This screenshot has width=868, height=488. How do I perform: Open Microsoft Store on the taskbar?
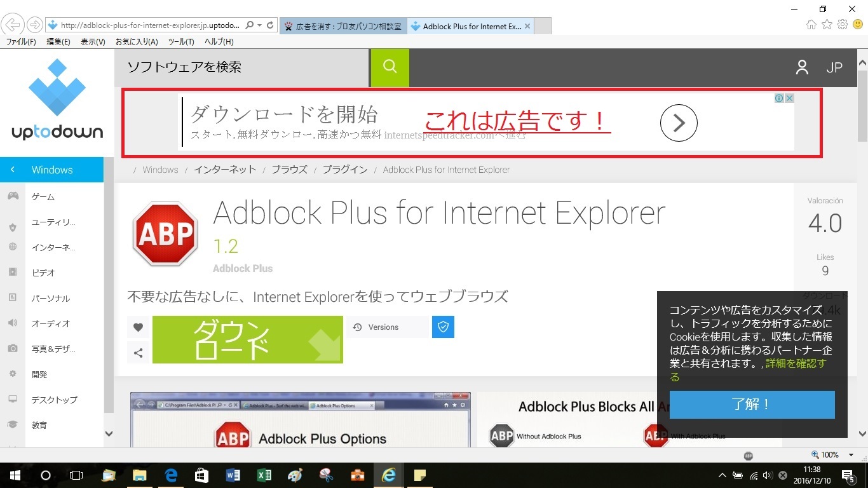pos(202,475)
